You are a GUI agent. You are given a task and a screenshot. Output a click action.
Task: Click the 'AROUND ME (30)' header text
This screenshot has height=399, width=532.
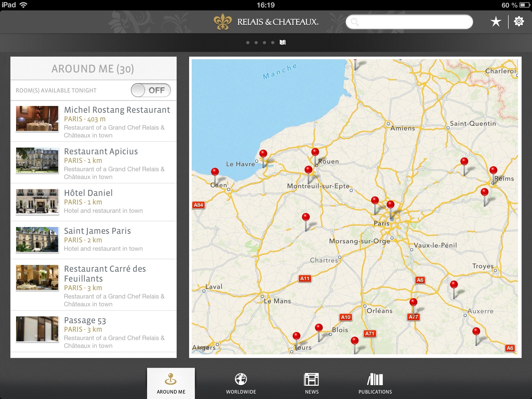click(93, 69)
